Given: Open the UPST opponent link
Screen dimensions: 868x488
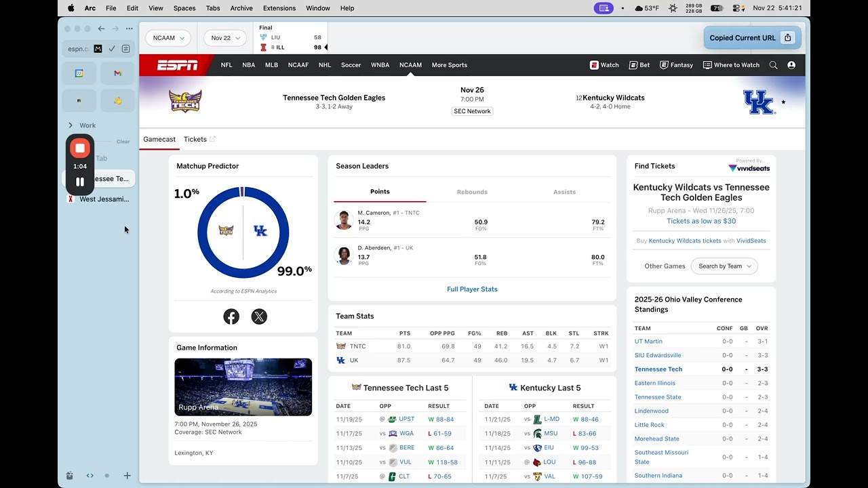Looking at the screenshot, I should tap(406, 420).
